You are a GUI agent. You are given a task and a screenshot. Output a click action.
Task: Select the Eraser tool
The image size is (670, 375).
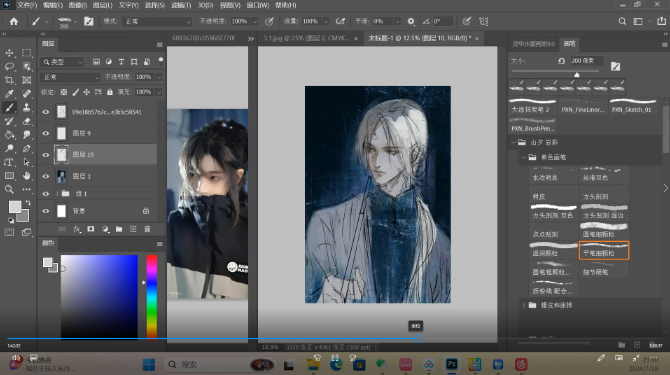point(26,121)
